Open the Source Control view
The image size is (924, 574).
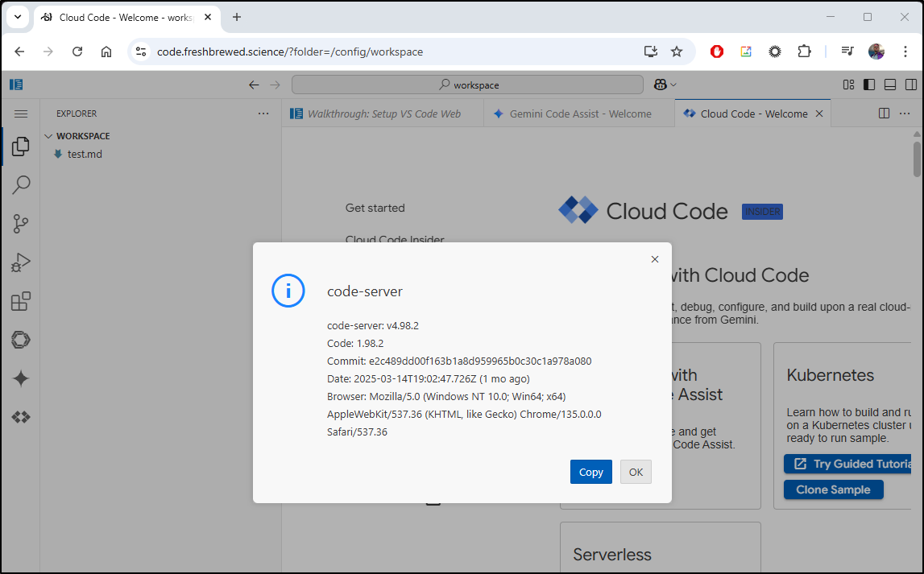[21, 224]
